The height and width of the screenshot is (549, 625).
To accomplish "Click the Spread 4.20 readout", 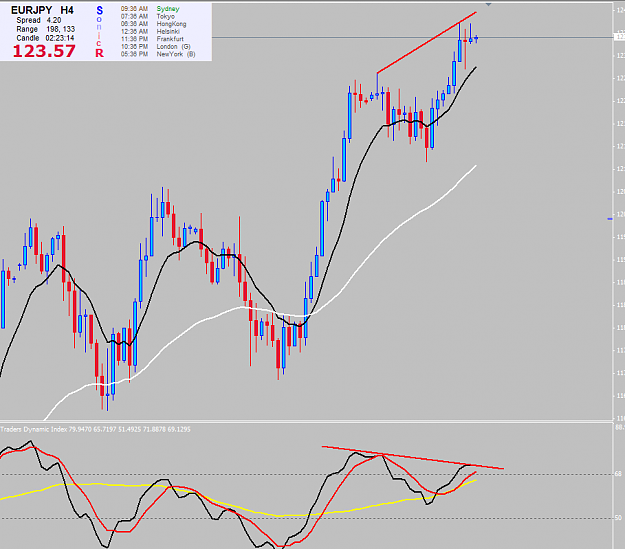I will [x=39, y=20].
